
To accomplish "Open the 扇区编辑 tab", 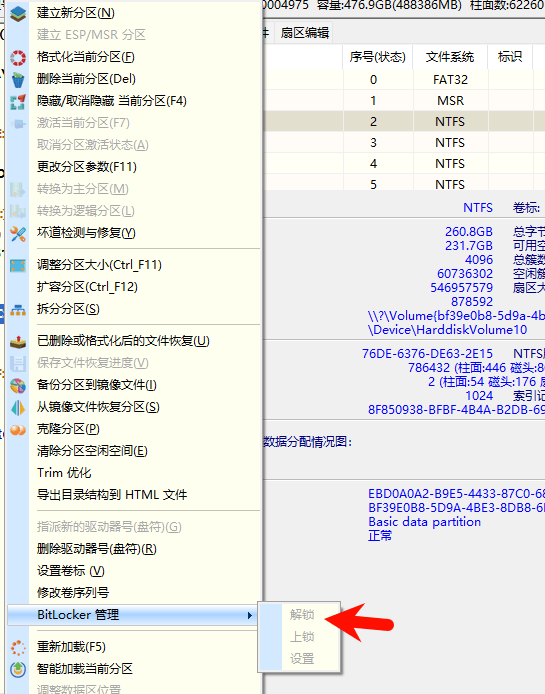I will [305, 33].
